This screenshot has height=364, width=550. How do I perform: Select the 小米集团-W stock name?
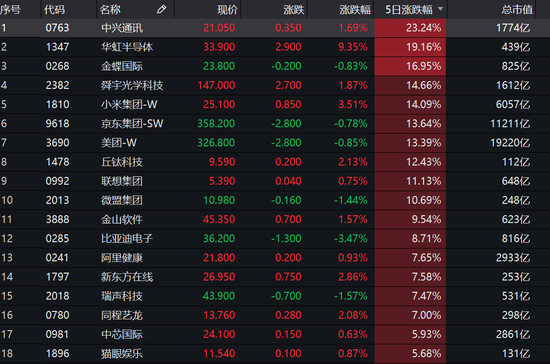click(x=129, y=105)
